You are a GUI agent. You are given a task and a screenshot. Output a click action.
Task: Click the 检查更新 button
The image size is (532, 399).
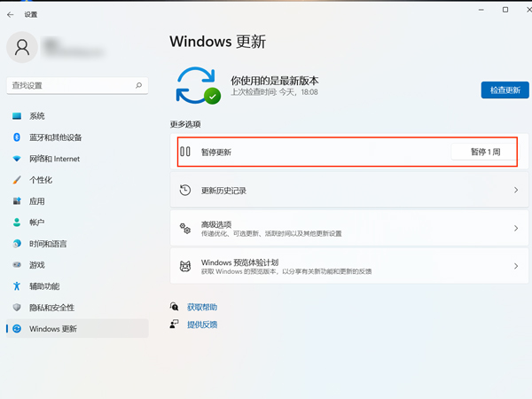tap(505, 90)
